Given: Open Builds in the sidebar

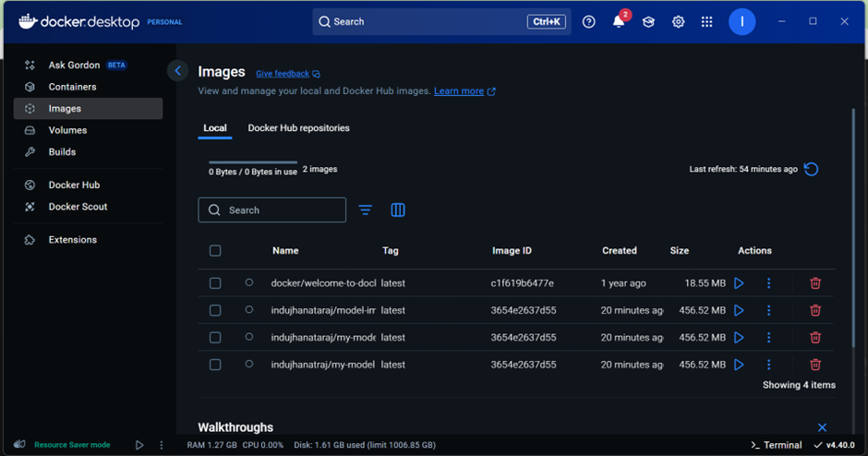Looking at the screenshot, I should [x=88, y=151].
